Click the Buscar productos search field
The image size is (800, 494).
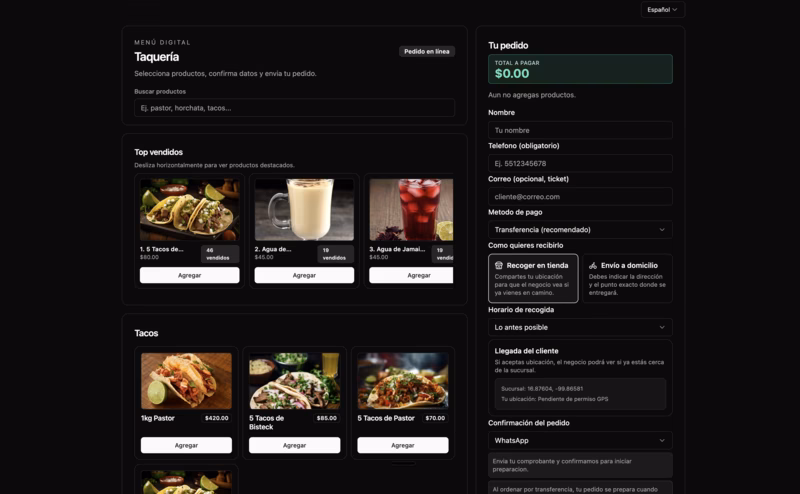(294, 108)
